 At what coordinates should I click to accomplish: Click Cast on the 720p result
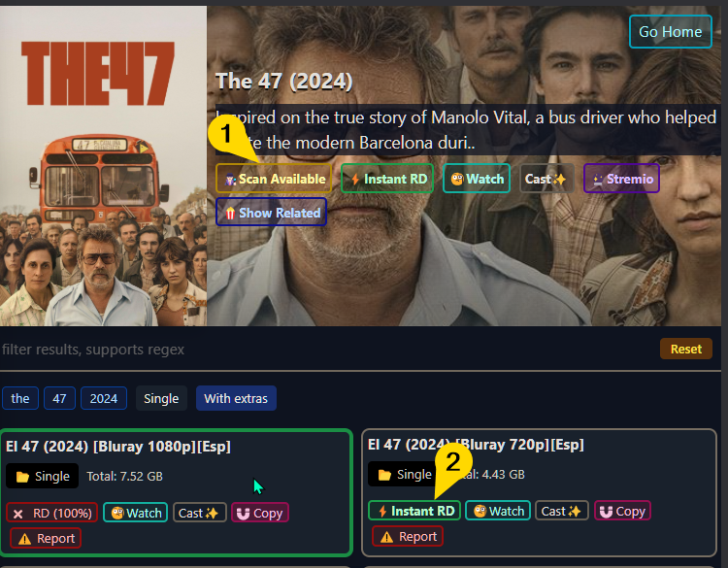point(562,511)
